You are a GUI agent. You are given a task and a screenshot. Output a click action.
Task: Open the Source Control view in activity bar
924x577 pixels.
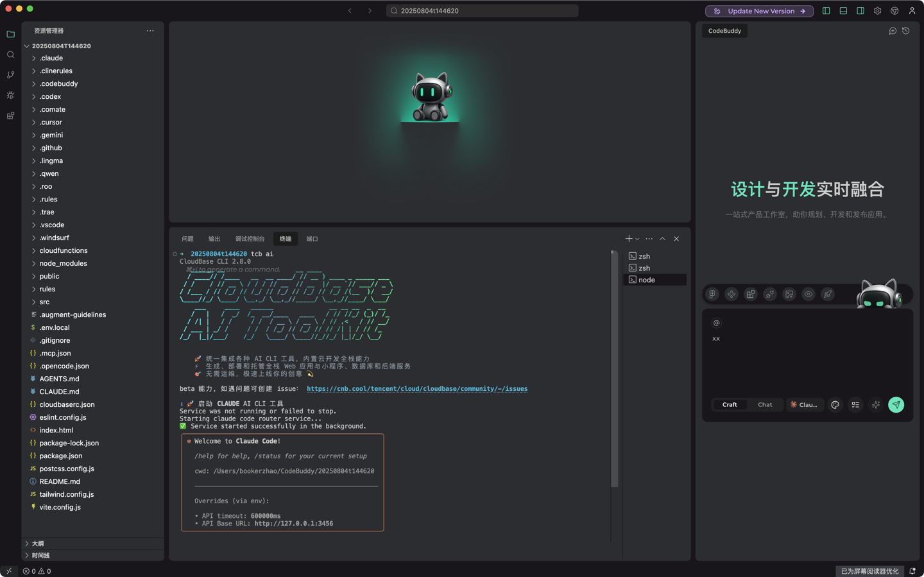point(10,75)
